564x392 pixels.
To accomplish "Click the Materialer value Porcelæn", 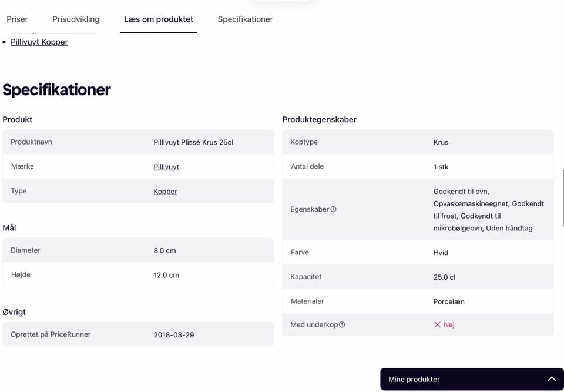I will (449, 301).
